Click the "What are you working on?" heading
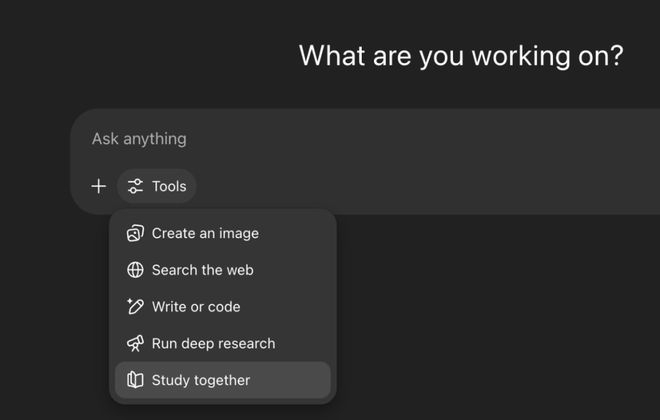Screen dimensions: 660x420 (x=461, y=56)
